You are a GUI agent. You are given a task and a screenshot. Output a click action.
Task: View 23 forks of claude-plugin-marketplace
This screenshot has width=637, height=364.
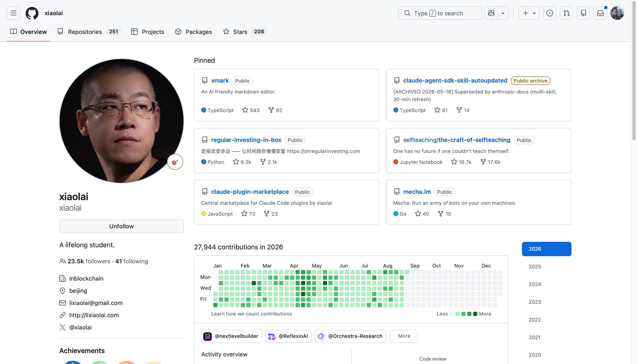[271, 214]
